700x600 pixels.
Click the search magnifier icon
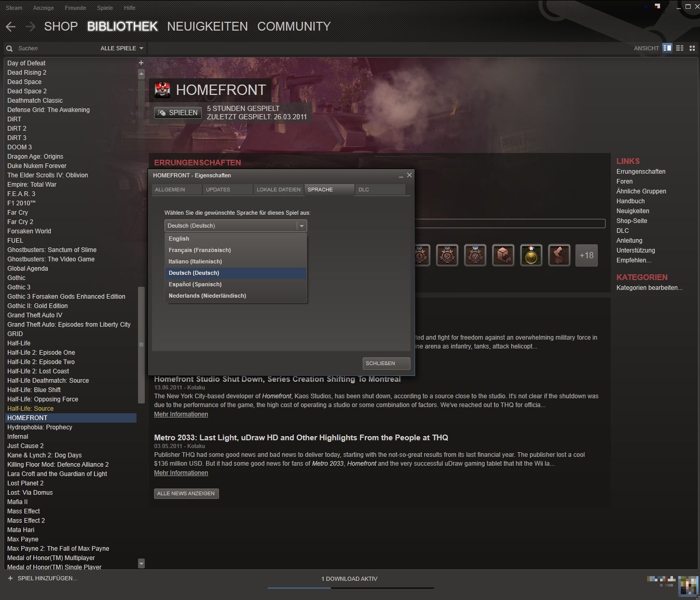(x=9, y=48)
